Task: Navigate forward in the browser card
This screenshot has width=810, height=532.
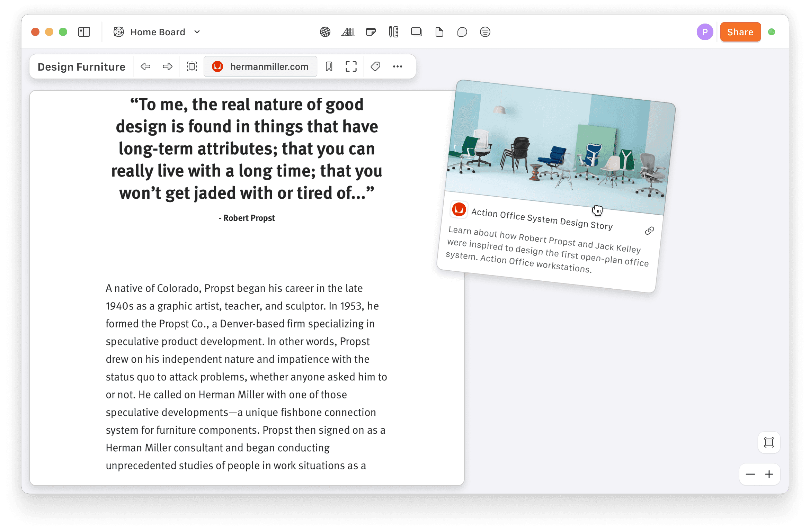Action: click(x=168, y=66)
